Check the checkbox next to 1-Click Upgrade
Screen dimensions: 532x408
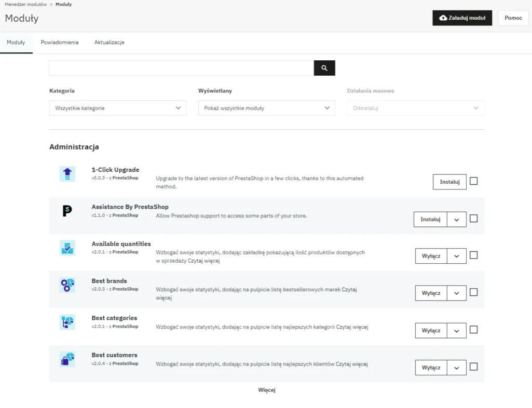pyautogui.click(x=473, y=181)
